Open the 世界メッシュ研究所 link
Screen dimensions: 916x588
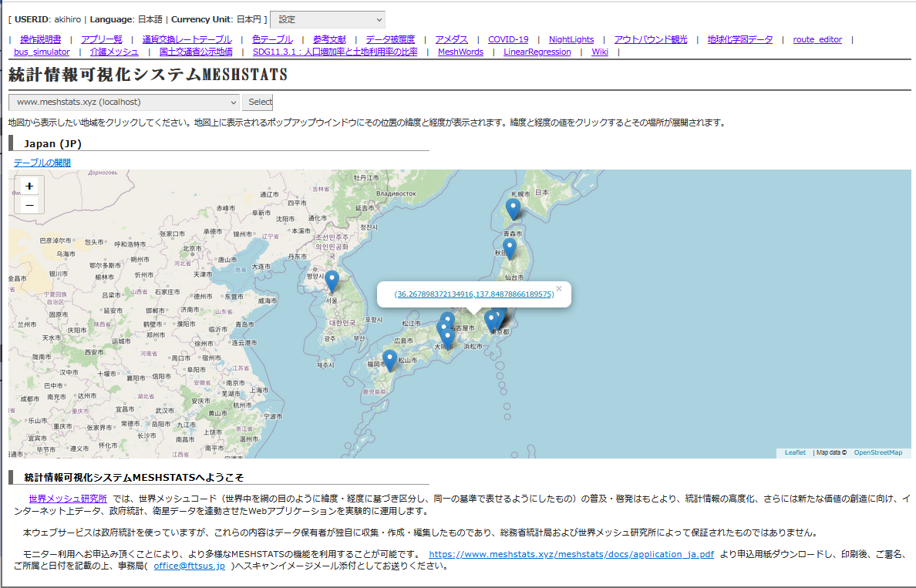(68, 499)
